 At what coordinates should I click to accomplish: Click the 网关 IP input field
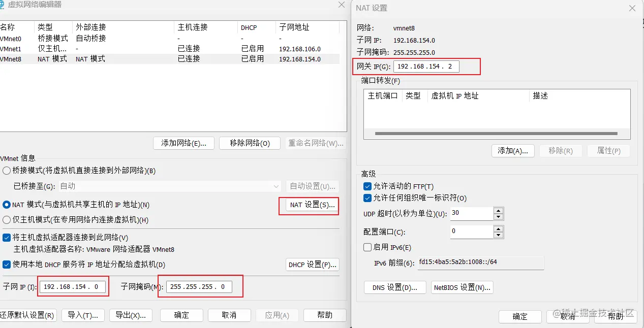(x=426, y=67)
